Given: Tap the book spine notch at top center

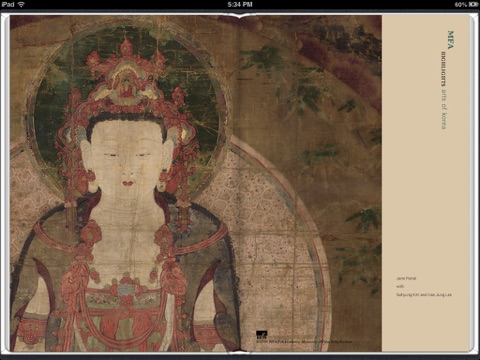Looking at the screenshot, I should (x=240, y=16).
